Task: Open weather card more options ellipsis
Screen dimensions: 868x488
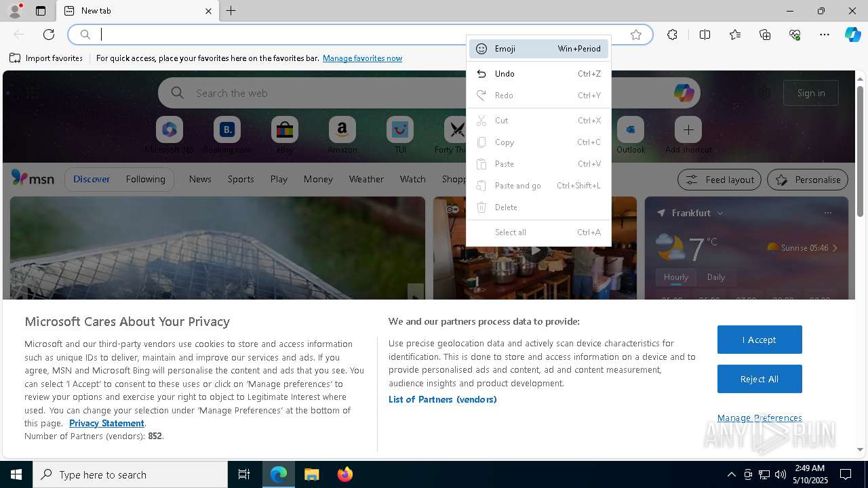Action: [828, 213]
